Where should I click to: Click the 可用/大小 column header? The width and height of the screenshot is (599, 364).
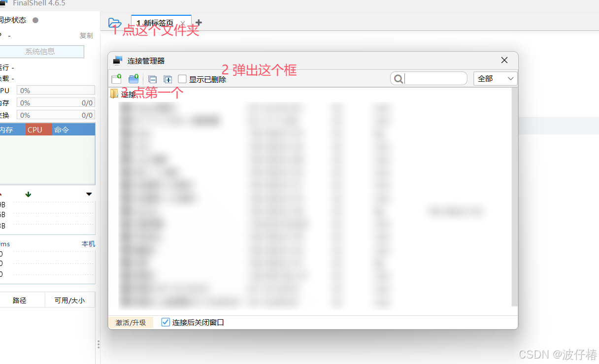(x=70, y=300)
